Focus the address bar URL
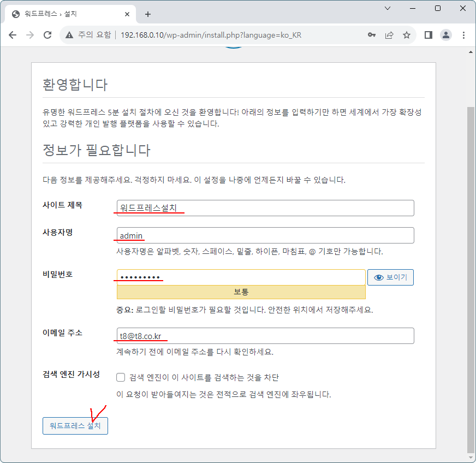 click(x=211, y=35)
